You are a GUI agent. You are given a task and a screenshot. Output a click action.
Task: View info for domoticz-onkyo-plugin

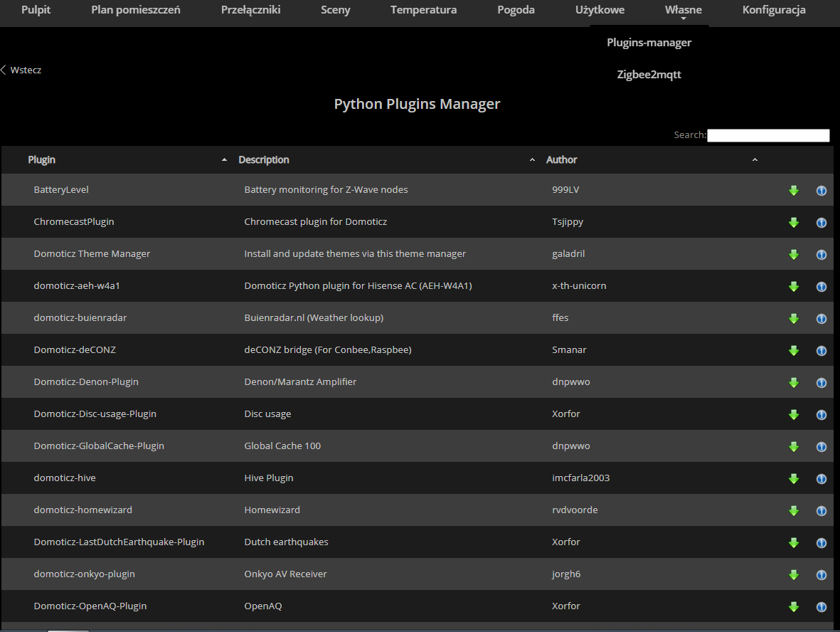tap(821, 574)
